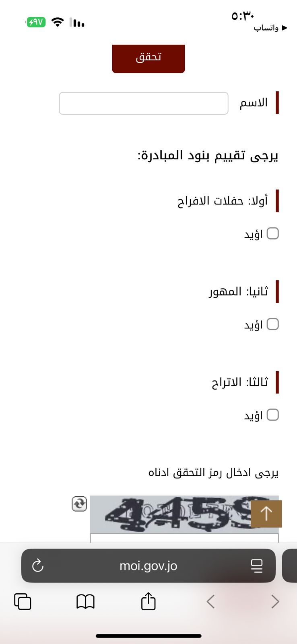Image resolution: width=297 pixels, height=644 pixels.
Task: Go back to previous page
Action: [210, 602]
